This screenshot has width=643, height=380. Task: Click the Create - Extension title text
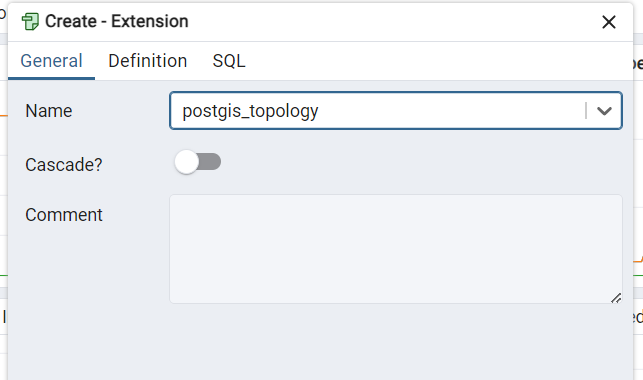(116, 21)
